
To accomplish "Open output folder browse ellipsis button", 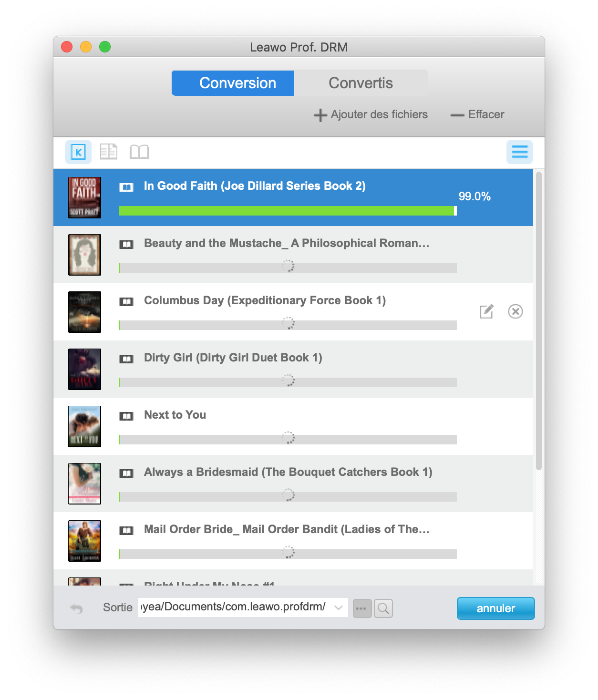I will pos(362,608).
